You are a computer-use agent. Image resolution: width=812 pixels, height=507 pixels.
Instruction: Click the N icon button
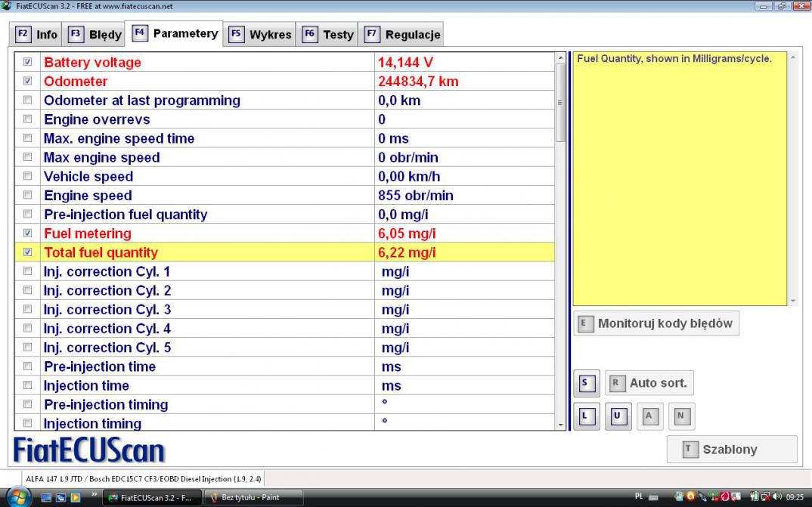click(680, 416)
